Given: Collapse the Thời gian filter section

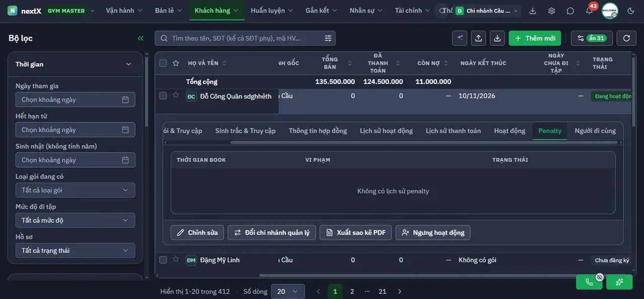Looking at the screenshot, I should tap(128, 64).
